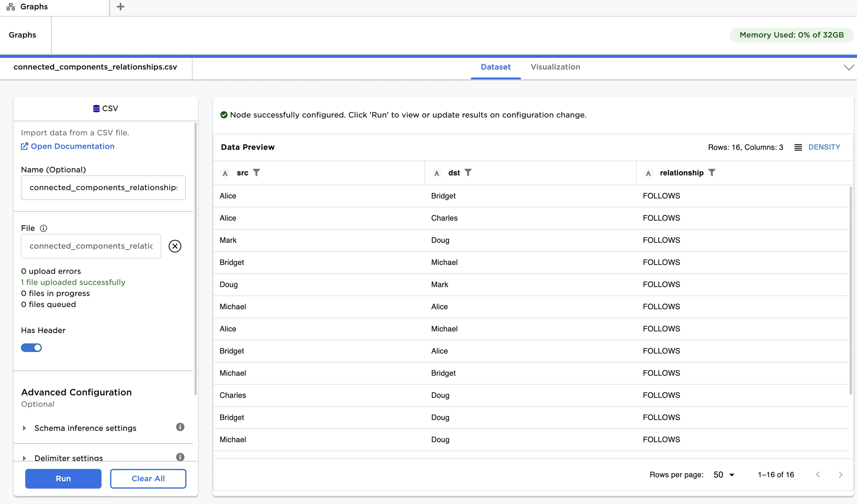Screen dimensions: 857x504
Task: Filter the src column
Action: [257, 173]
